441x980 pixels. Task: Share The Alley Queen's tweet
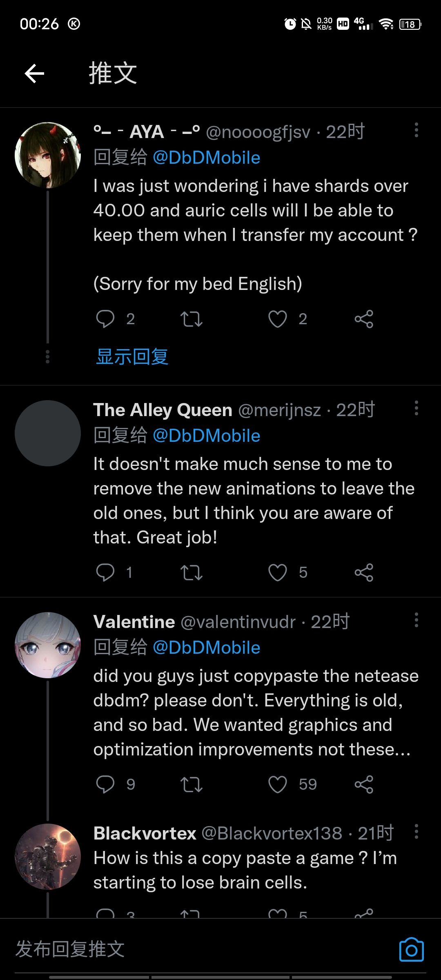click(x=364, y=572)
